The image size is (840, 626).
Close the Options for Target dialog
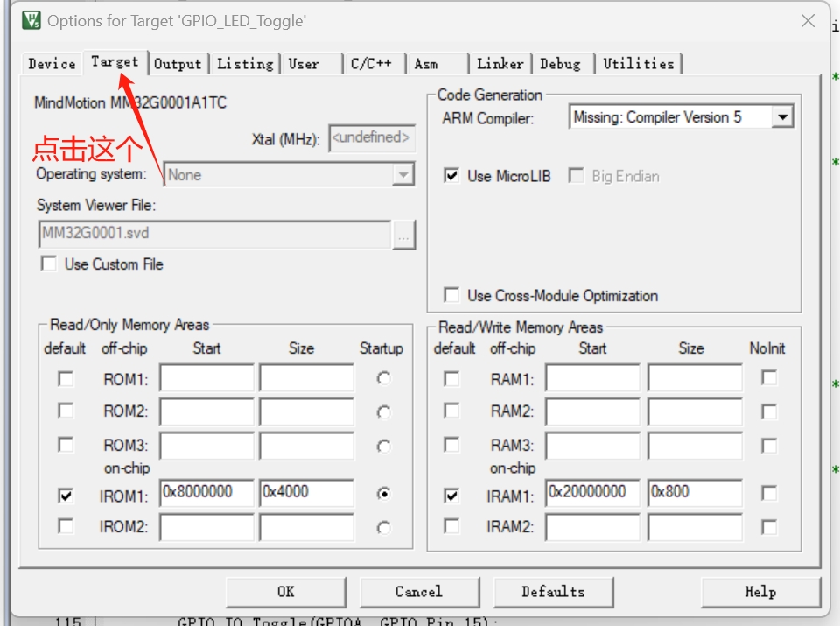(808, 21)
